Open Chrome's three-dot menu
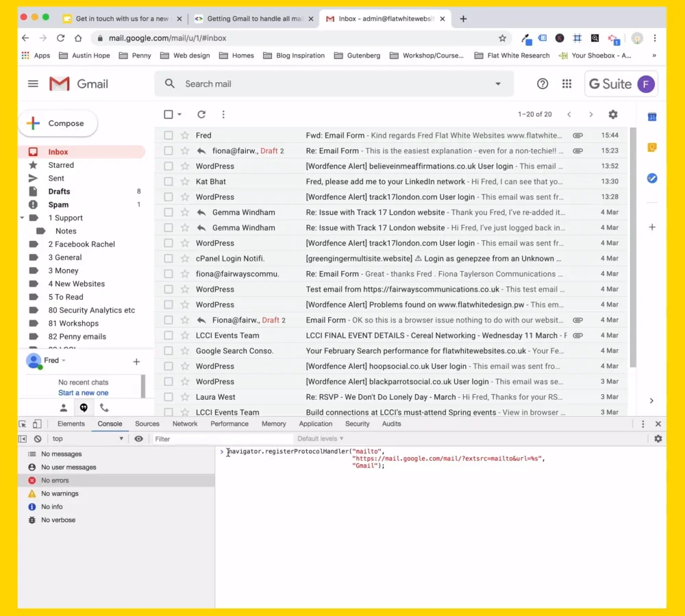Image resolution: width=685 pixels, height=616 pixels. tap(654, 38)
